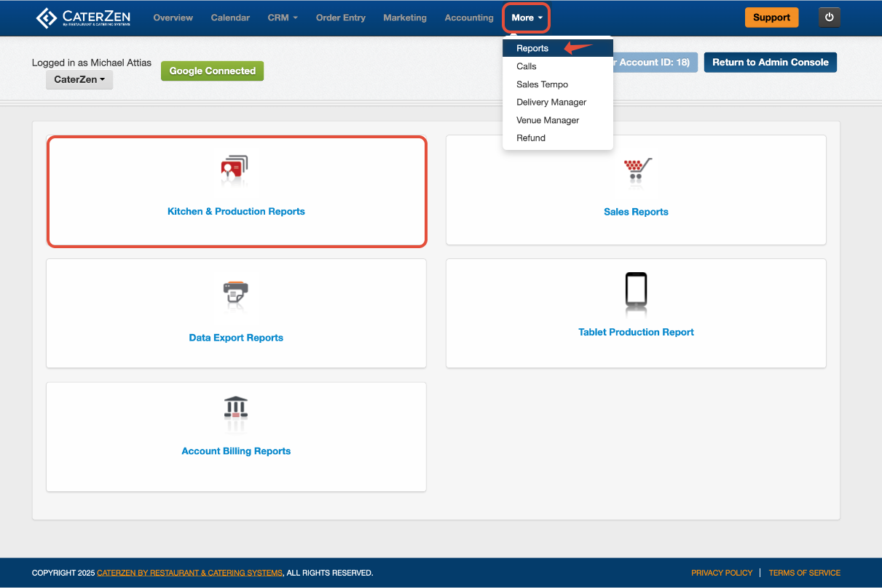Select Calls from the More menu

pos(558,66)
